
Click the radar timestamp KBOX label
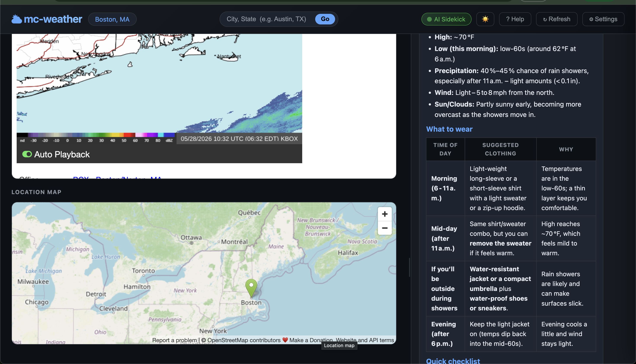pyautogui.click(x=239, y=139)
